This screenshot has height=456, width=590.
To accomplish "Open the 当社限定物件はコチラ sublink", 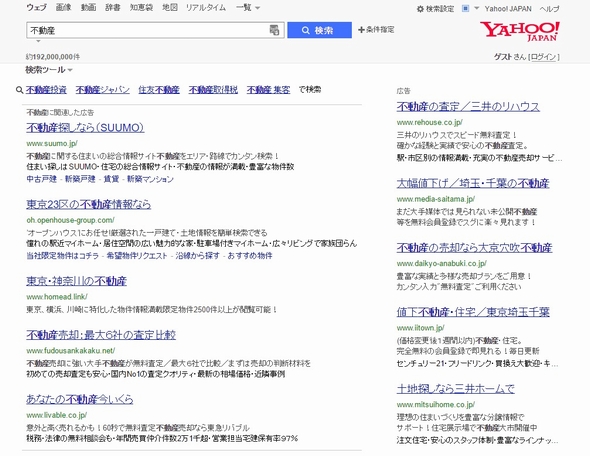I will pos(62,256).
